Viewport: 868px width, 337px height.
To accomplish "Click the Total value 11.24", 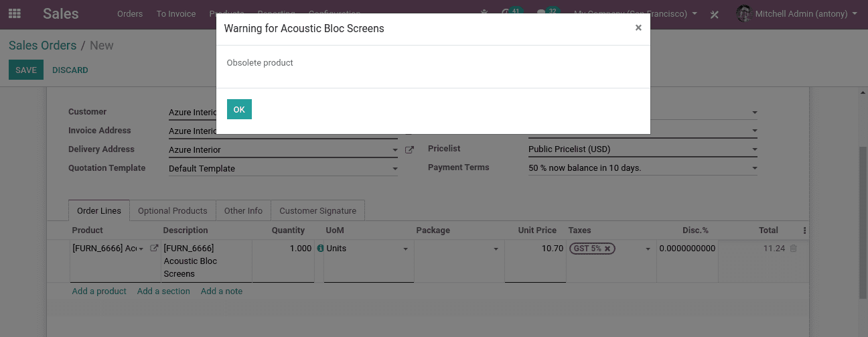I will tap(774, 249).
